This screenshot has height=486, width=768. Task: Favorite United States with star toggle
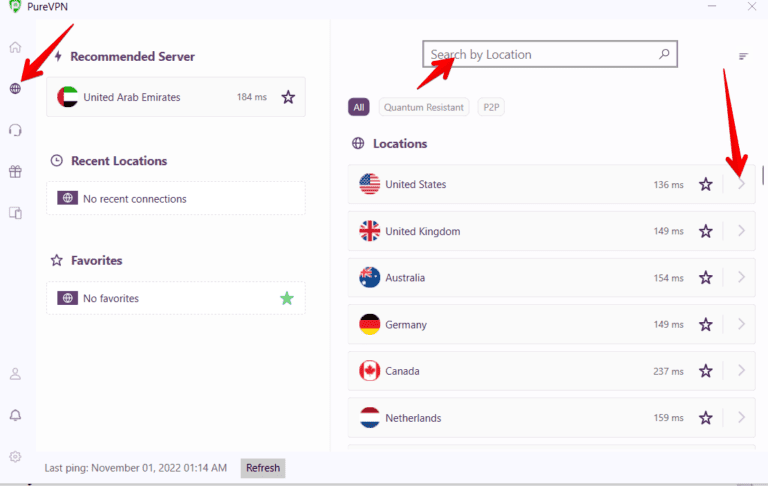point(705,185)
